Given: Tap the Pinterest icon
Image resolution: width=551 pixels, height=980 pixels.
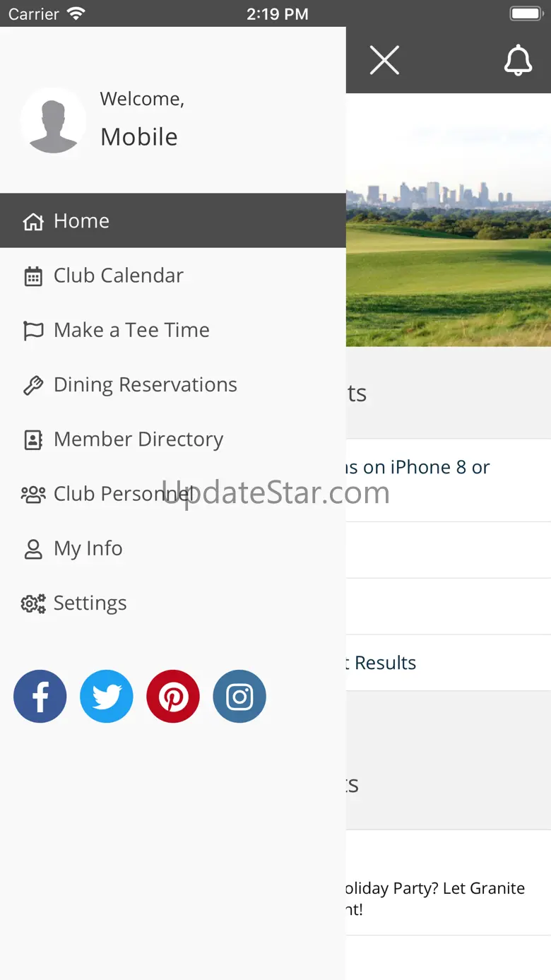Looking at the screenshot, I should pyautogui.click(x=173, y=697).
